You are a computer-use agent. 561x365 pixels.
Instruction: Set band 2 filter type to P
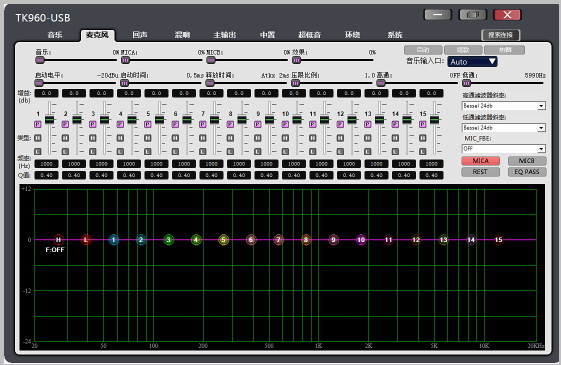coord(65,124)
